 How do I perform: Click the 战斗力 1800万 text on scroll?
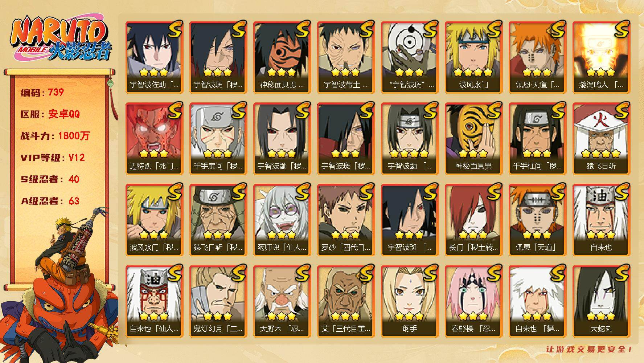click(55, 136)
